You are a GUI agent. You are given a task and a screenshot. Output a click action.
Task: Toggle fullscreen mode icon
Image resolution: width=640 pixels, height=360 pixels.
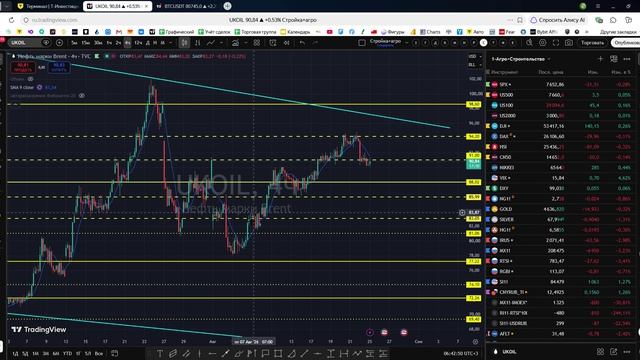coord(556,42)
